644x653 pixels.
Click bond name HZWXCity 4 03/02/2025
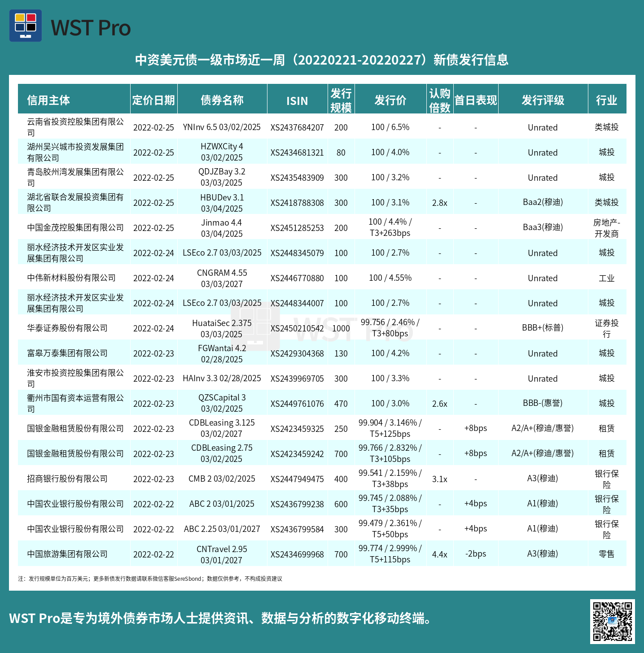point(222,152)
